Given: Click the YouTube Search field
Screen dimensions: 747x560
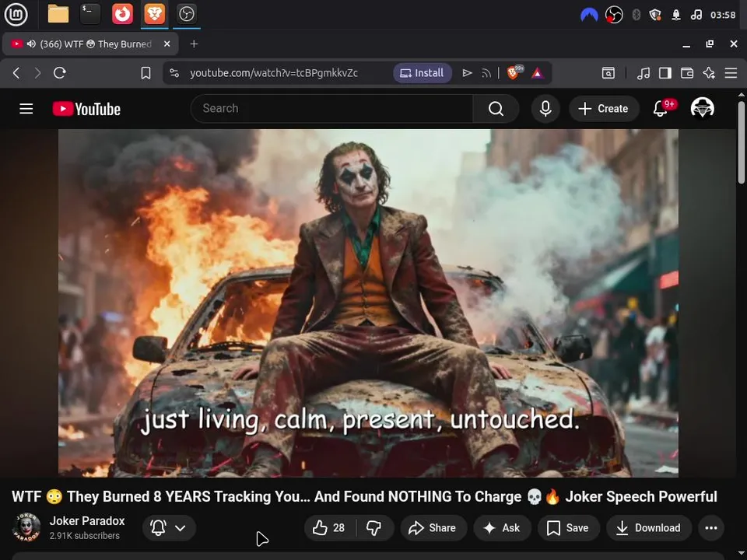Looking at the screenshot, I should point(331,109).
